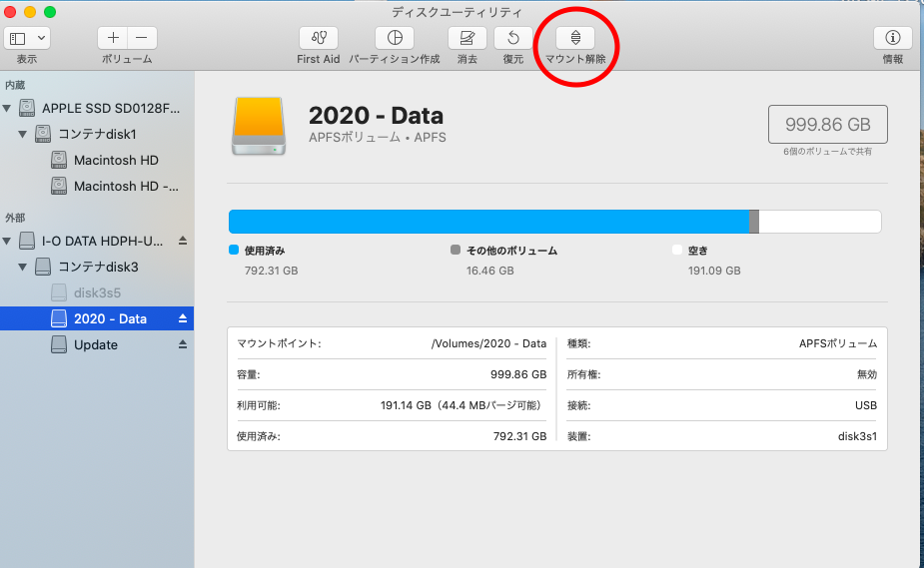This screenshot has height=568, width=924.
Task: Open the パーティション作成 partition tool
Action: click(395, 38)
